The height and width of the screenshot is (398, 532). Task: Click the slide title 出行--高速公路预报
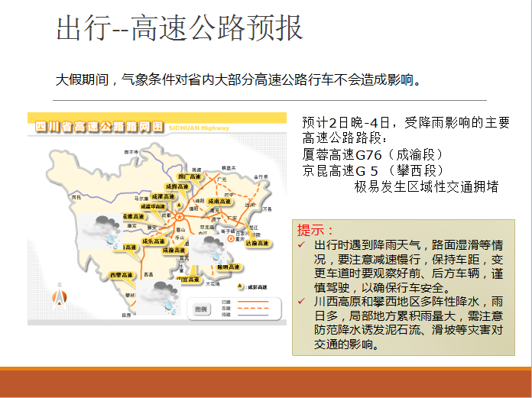point(180,28)
